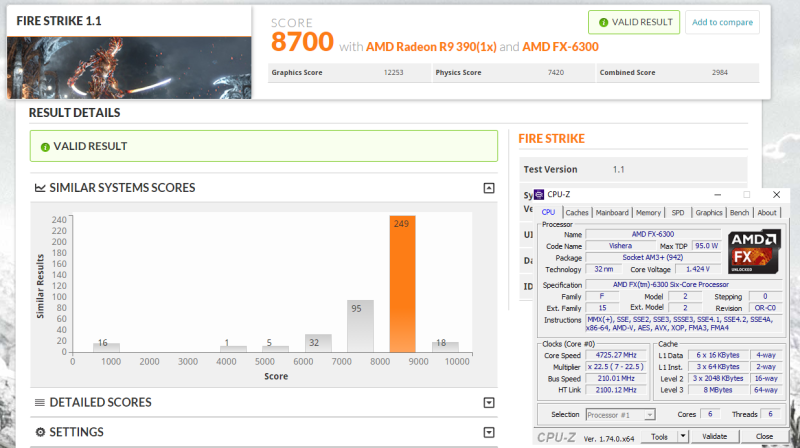The height and width of the screenshot is (448, 800).
Task: Click the CPU-Z title bar app icon
Action: [539, 194]
